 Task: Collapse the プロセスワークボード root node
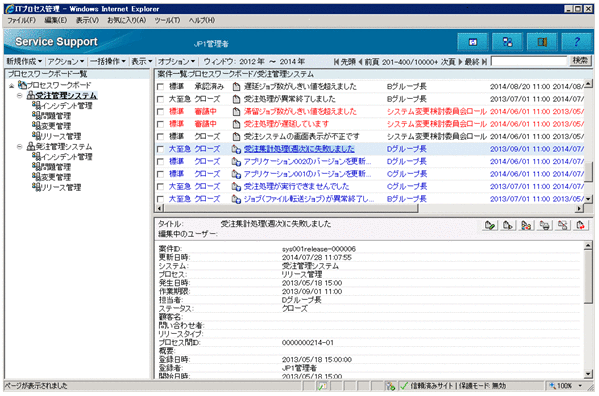(x=12, y=86)
